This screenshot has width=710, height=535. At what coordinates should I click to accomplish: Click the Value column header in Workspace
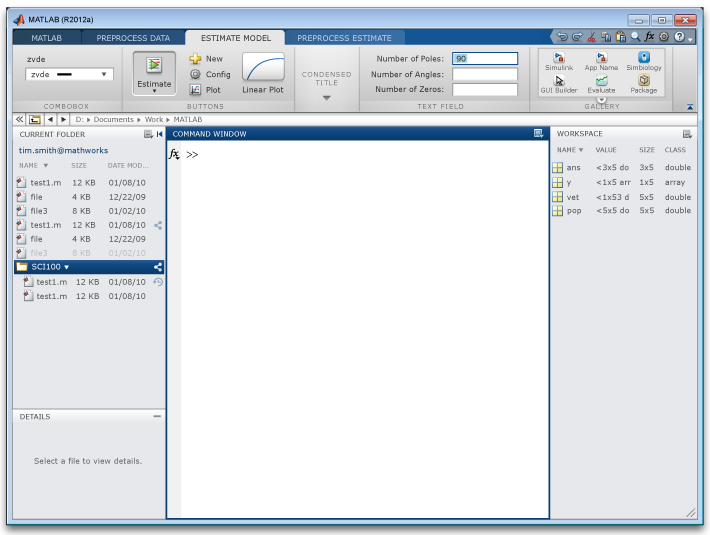(x=606, y=150)
